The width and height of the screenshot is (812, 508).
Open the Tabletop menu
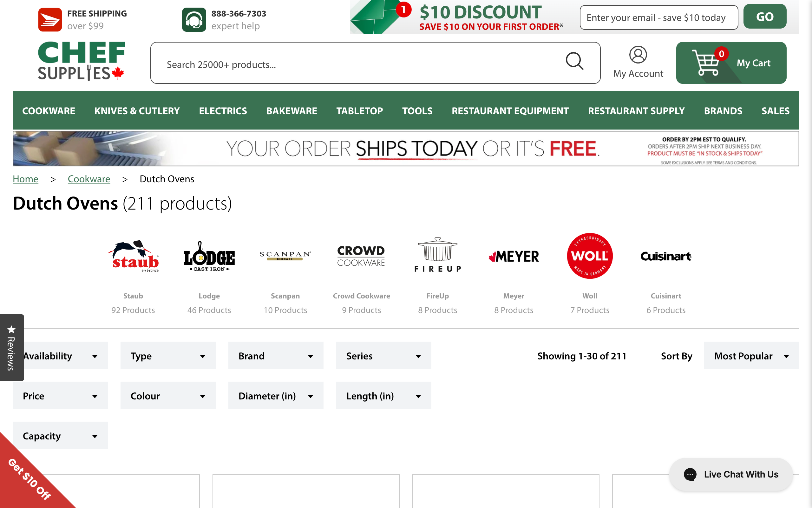359,111
